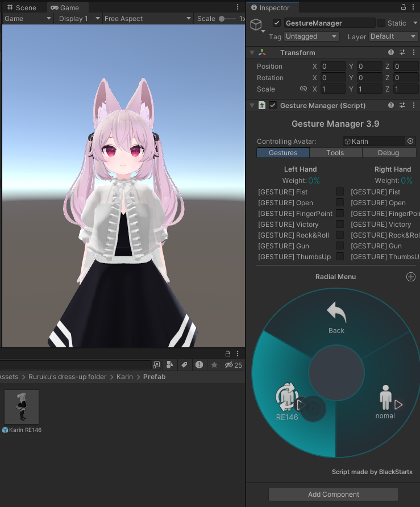The width and height of the screenshot is (420, 507).
Task: Enable Left Hand Fist gesture checkbox
Action: (x=340, y=192)
